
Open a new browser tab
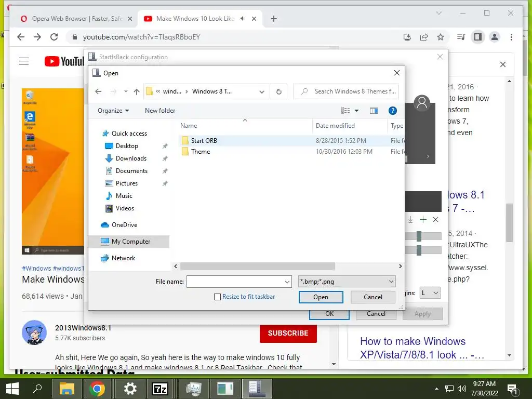pos(274,19)
